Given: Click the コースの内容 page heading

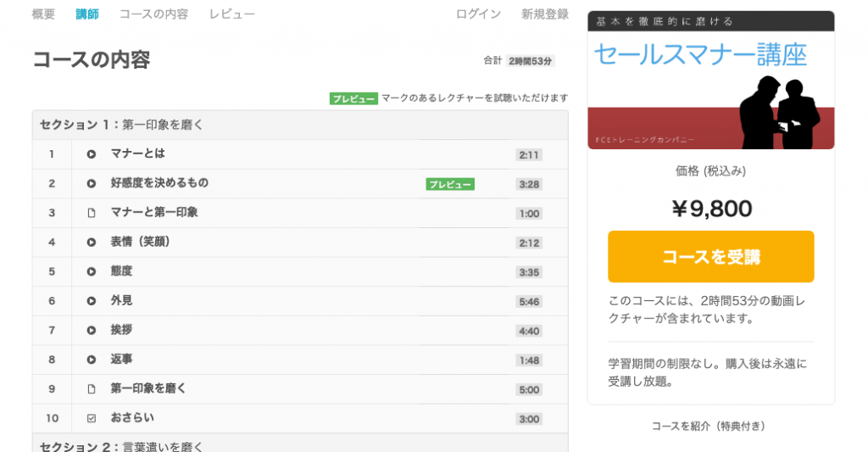Looking at the screenshot, I should (x=92, y=59).
